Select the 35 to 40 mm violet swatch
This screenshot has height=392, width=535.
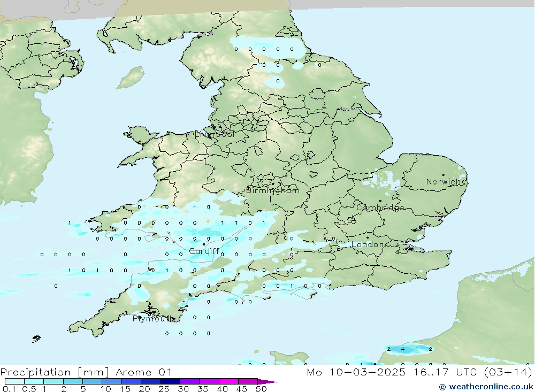pos(209,381)
